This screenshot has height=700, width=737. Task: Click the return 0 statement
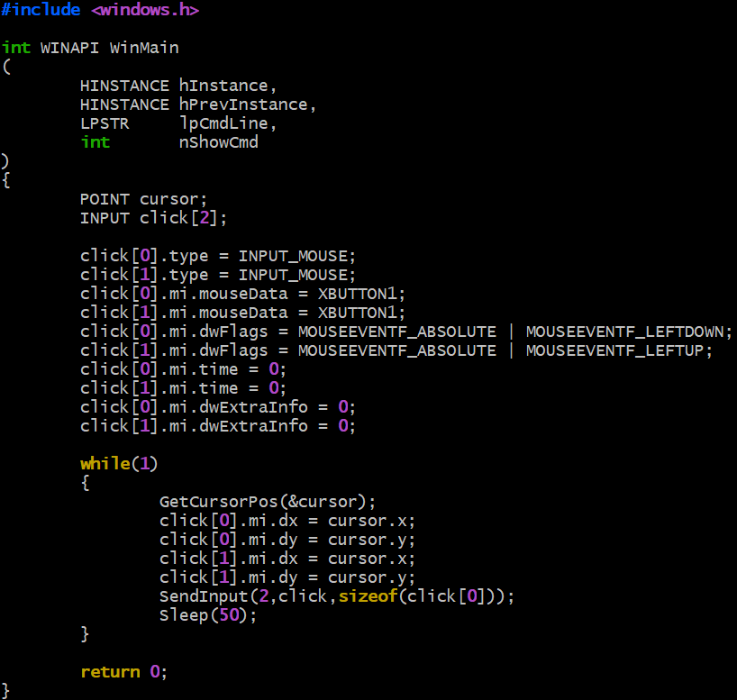pos(123,672)
